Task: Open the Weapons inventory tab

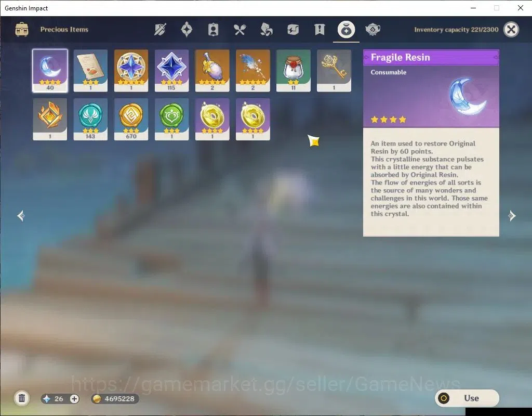Action: 160,30
